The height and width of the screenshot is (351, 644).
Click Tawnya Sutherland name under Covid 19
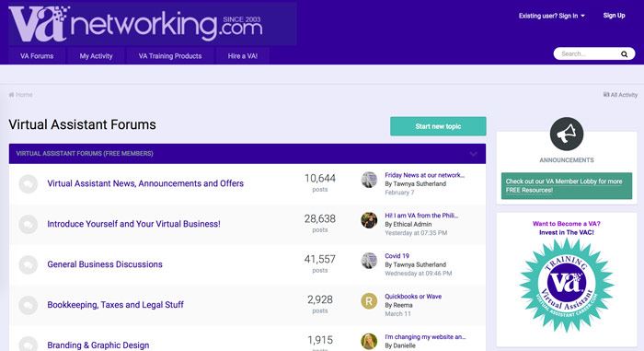420,264
